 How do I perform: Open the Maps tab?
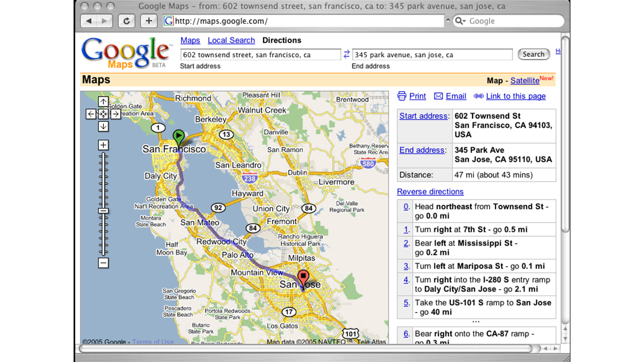(190, 40)
